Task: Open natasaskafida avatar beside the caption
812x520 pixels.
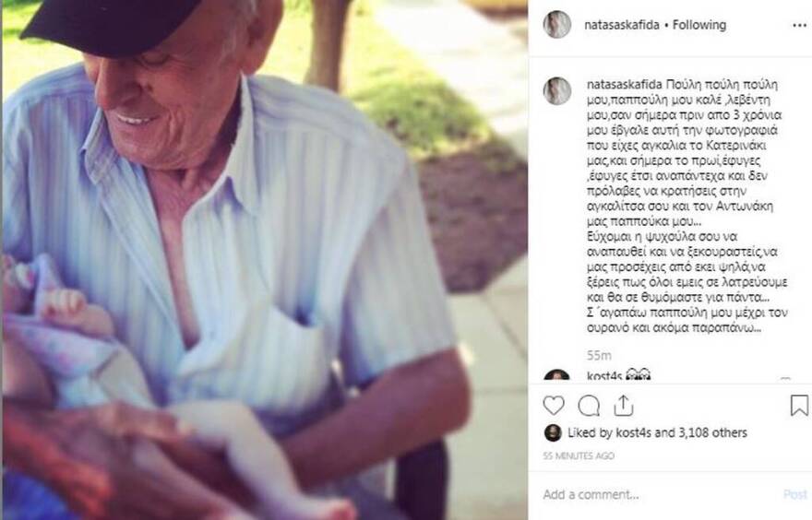Action: click(x=557, y=91)
